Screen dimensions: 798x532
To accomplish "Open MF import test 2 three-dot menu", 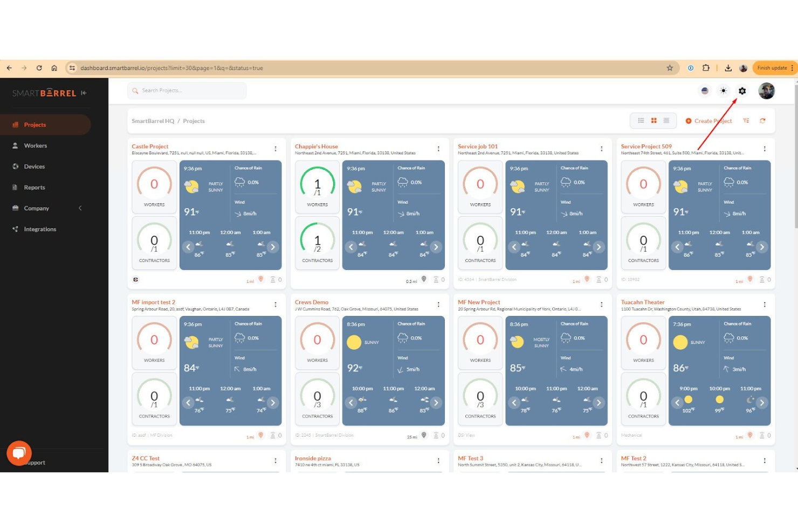I will coord(276,305).
